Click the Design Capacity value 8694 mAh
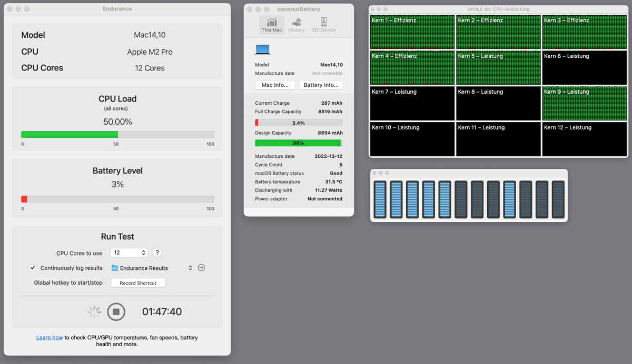The width and height of the screenshot is (632, 364). [330, 133]
